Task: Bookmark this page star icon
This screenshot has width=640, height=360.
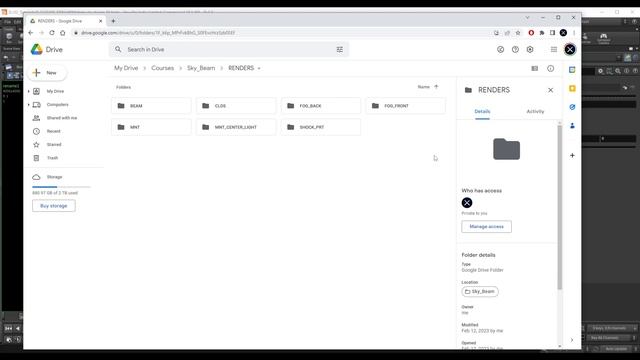Action: click(x=518, y=33)
